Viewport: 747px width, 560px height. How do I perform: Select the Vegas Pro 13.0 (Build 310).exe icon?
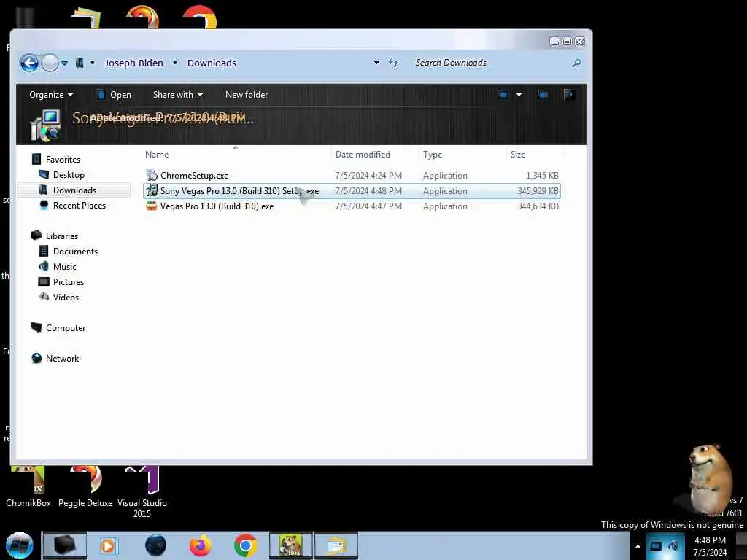point(152,206)
